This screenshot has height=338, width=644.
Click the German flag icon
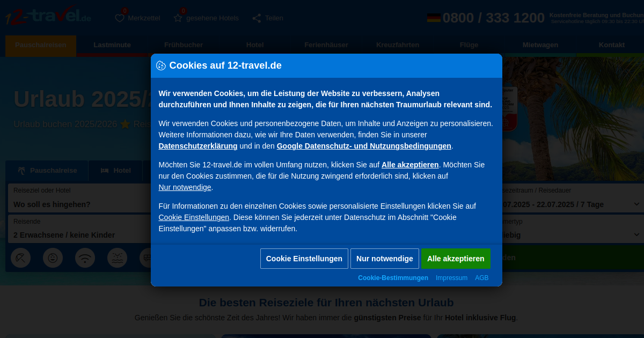click(x=434, y=18)
